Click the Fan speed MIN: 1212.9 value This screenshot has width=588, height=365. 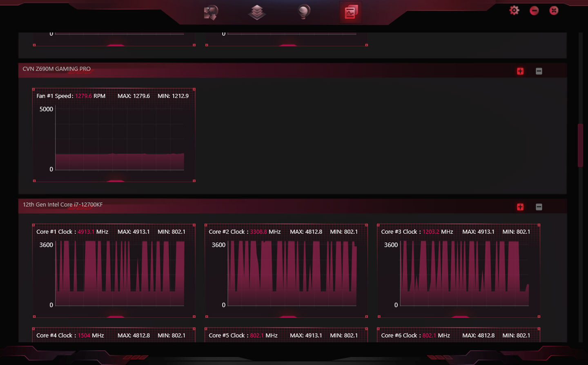tap(173, 96)
